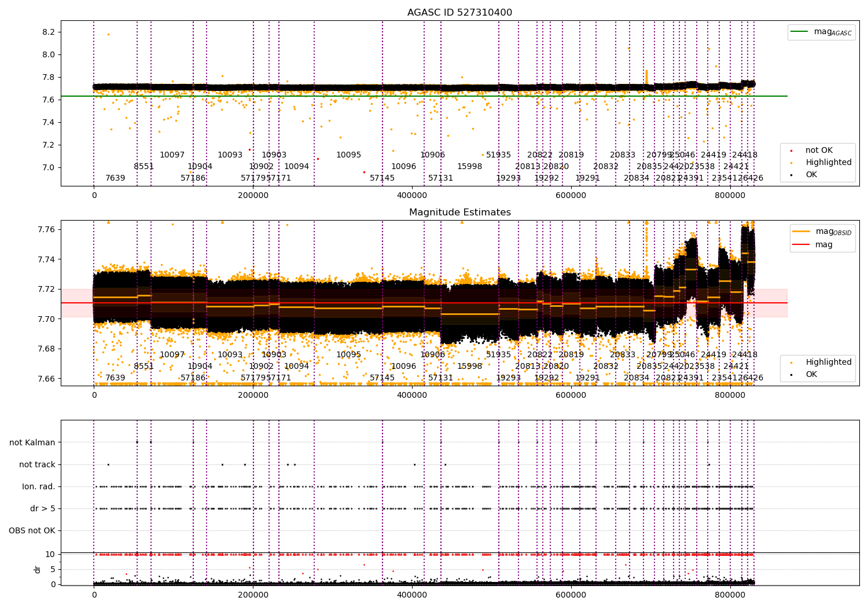Click the 'not OK' legend entry in top plot
The image size is (868, 608).
tap(812, 150)
